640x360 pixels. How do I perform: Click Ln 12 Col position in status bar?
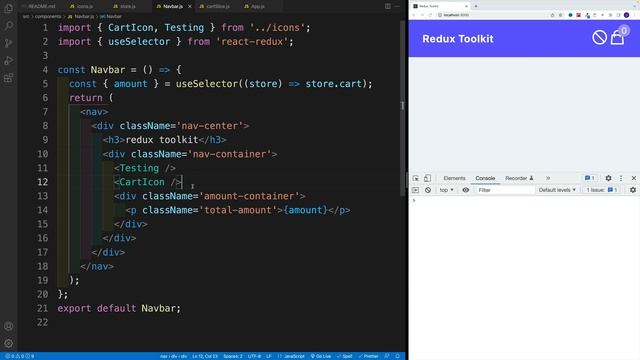(x=205, y=356)
